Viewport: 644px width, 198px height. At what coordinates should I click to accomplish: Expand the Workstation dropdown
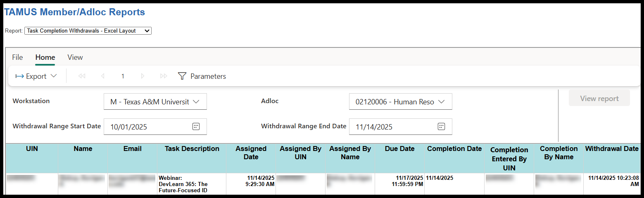(x=155, y=102)
